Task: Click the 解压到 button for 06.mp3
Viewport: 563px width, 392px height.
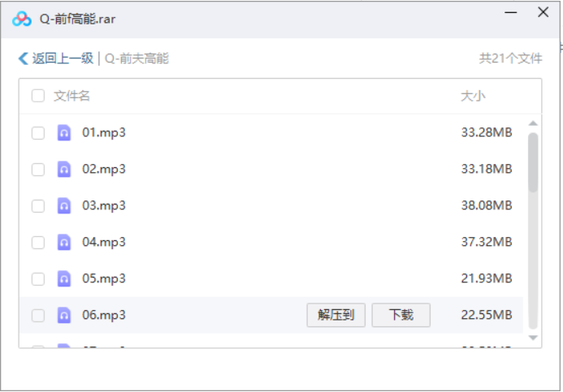Action: [336, 316]
